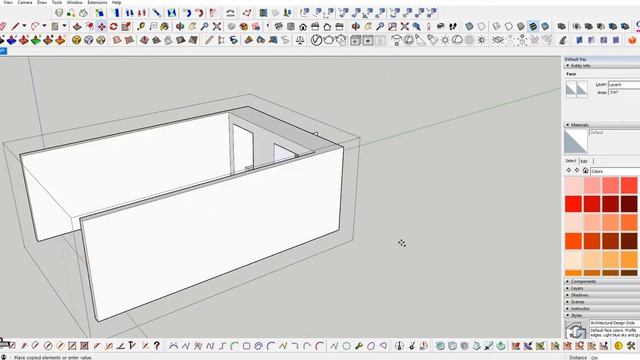Select the Line pencil tool

coord(15,27)
